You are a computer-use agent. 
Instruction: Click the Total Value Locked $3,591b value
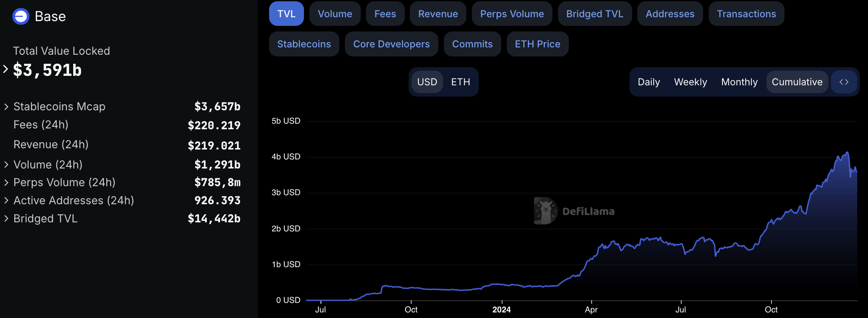coord(47,70)
